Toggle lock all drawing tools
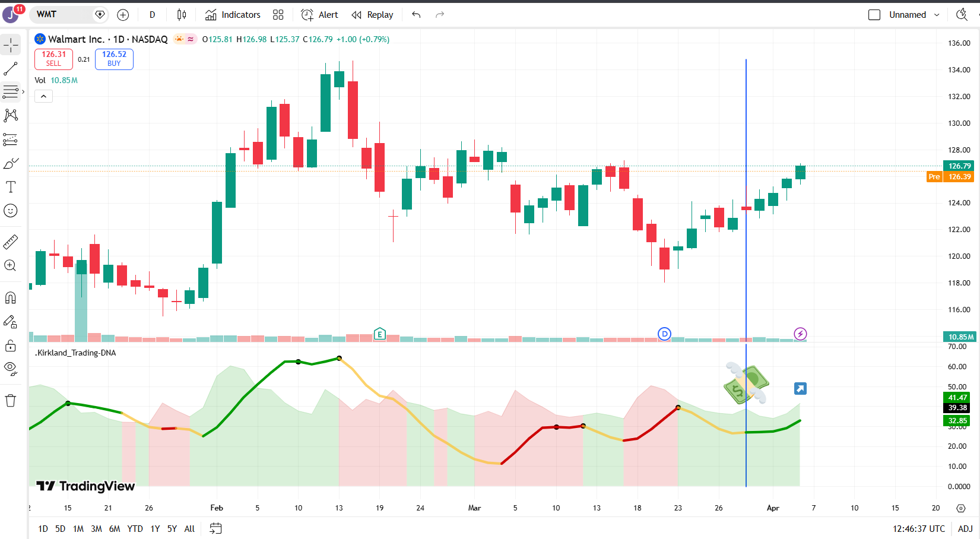Image resolution: width=980 pixels, height=539 pixels. 11,345
